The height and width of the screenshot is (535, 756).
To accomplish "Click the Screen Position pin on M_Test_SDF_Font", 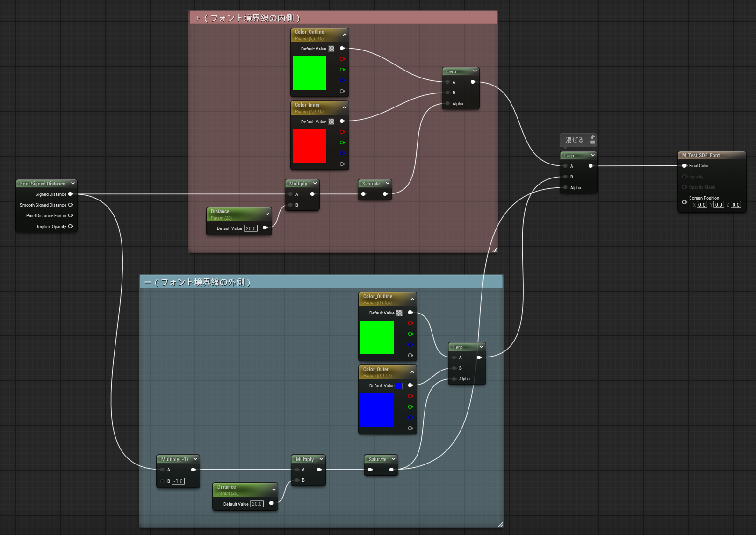I will (684, 202).
